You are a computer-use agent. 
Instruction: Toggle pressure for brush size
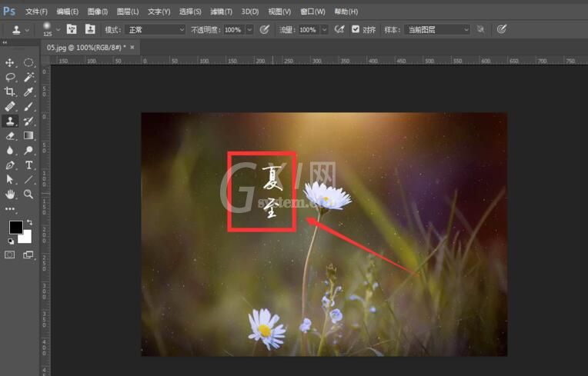501,29
